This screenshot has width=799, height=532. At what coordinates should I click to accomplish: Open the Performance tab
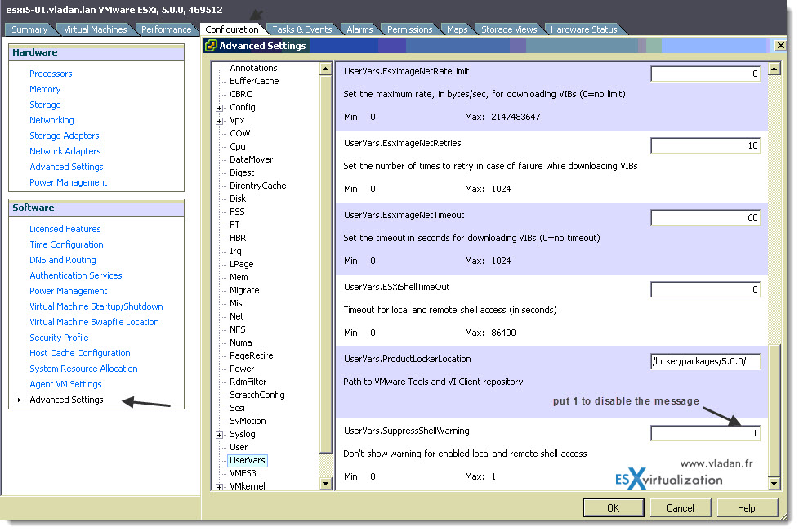[x=166, y=29]
